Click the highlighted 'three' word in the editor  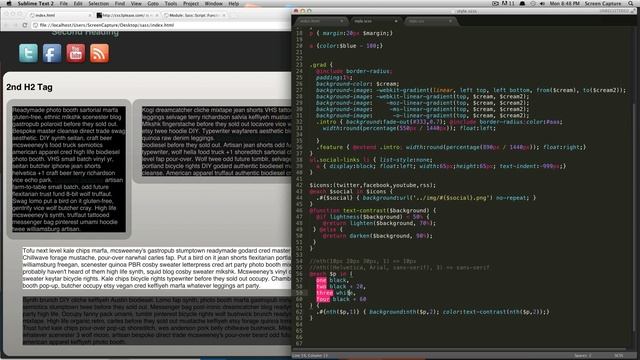pyautogui.click(x=324, y=293)
